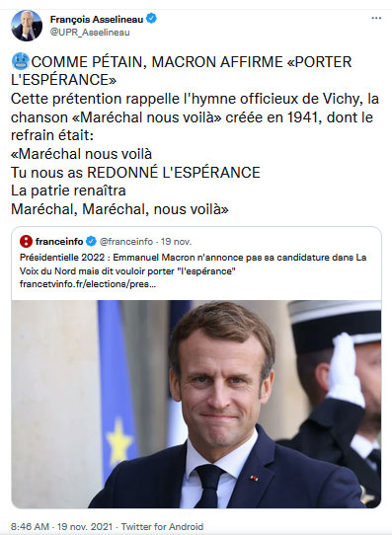This screenshot has height=535, width=392.
Task: Click the François Asselineau display name
Action: pos(97,19)
